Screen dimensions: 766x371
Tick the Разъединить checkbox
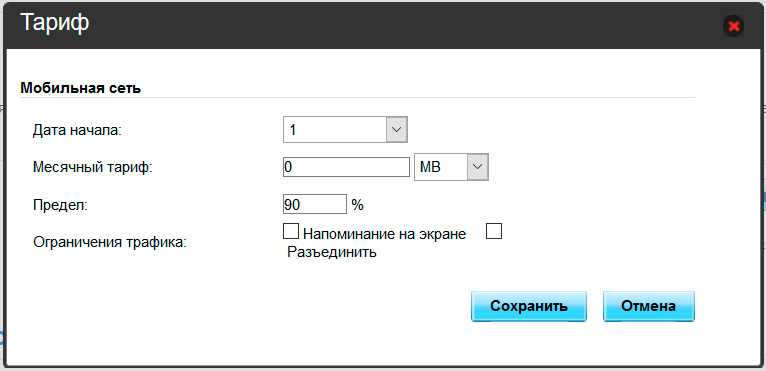[x=494, y=231]
